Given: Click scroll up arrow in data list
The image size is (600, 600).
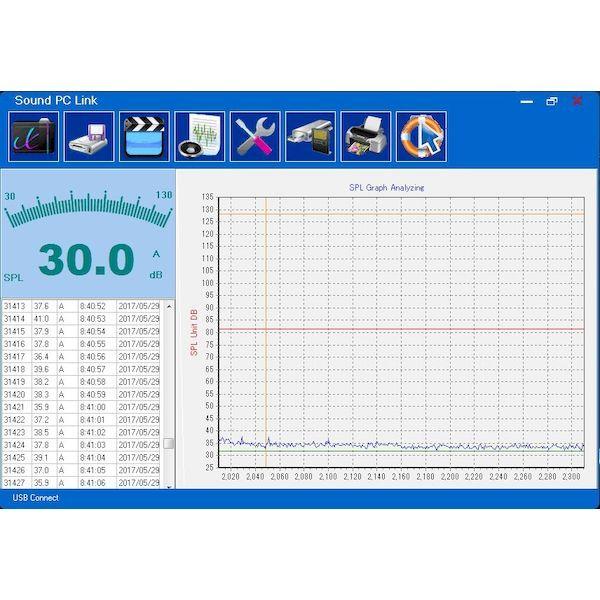Looking at the screenshot, I should [x=169, y=305].
